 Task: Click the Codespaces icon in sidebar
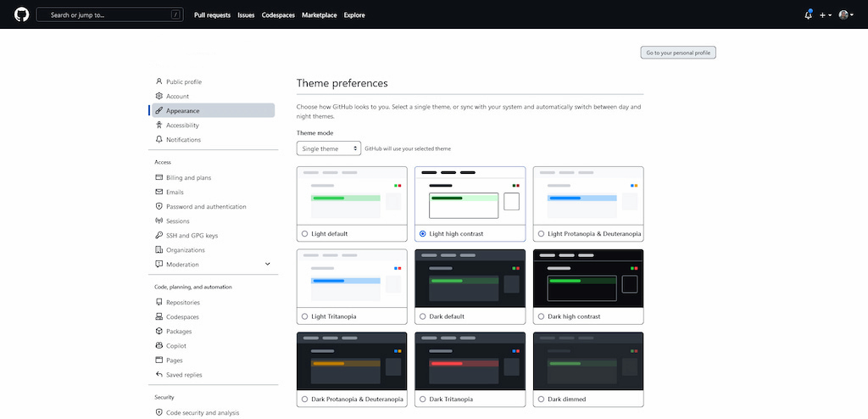click(159, 316)
